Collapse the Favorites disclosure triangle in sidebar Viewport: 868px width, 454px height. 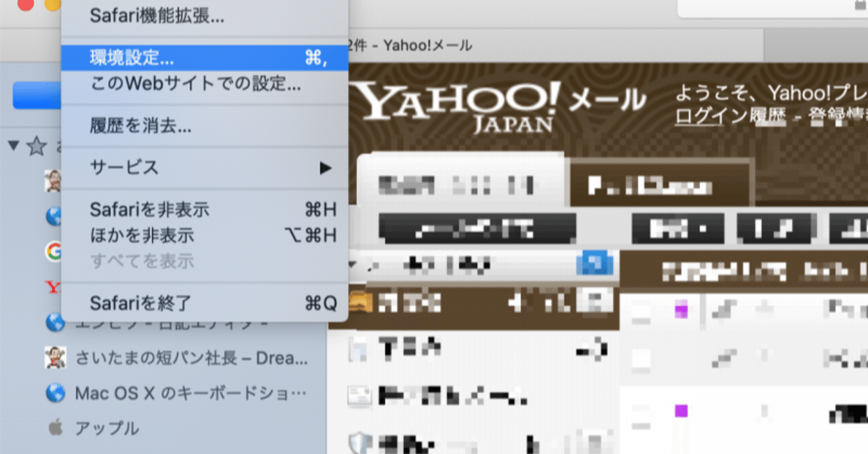13,145
